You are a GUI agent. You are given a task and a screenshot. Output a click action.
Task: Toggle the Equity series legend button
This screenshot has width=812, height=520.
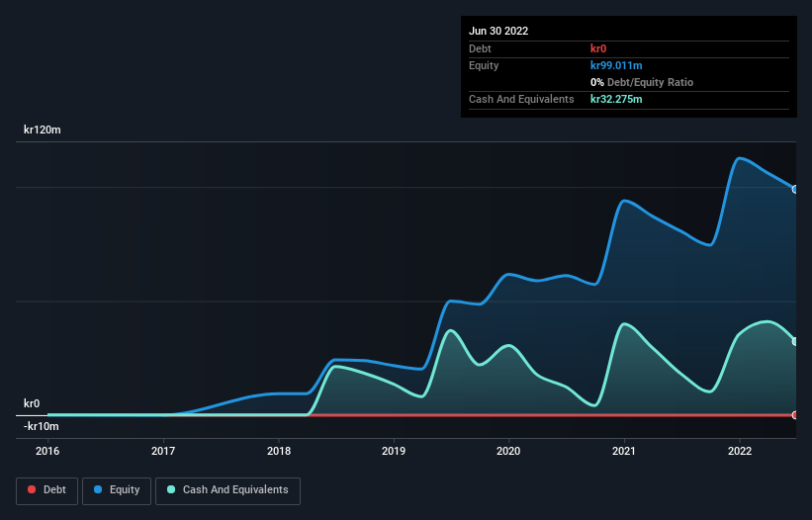coord(117,490)
